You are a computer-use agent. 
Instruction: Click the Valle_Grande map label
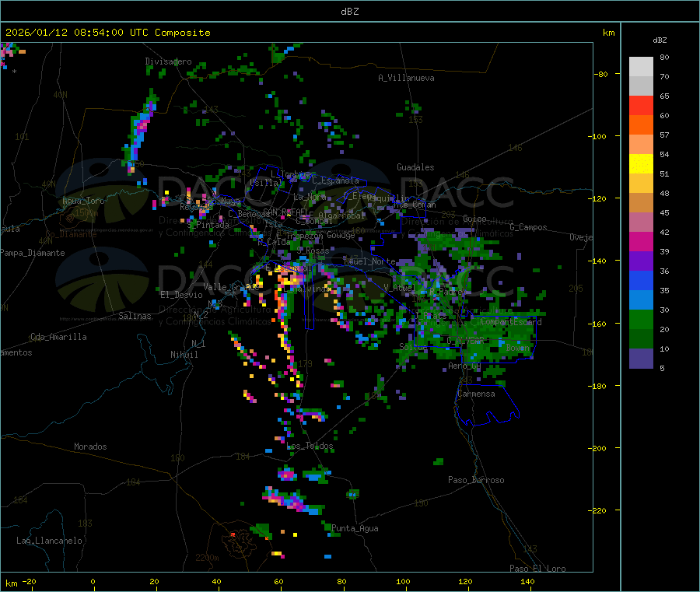click(231, 286)
